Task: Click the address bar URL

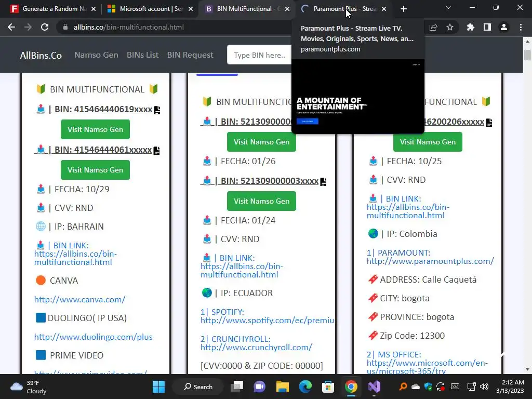Action: 129,27
